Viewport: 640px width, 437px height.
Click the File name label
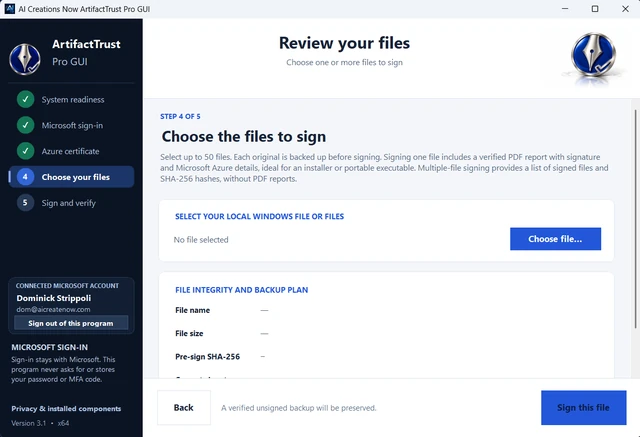coord(192,310)
